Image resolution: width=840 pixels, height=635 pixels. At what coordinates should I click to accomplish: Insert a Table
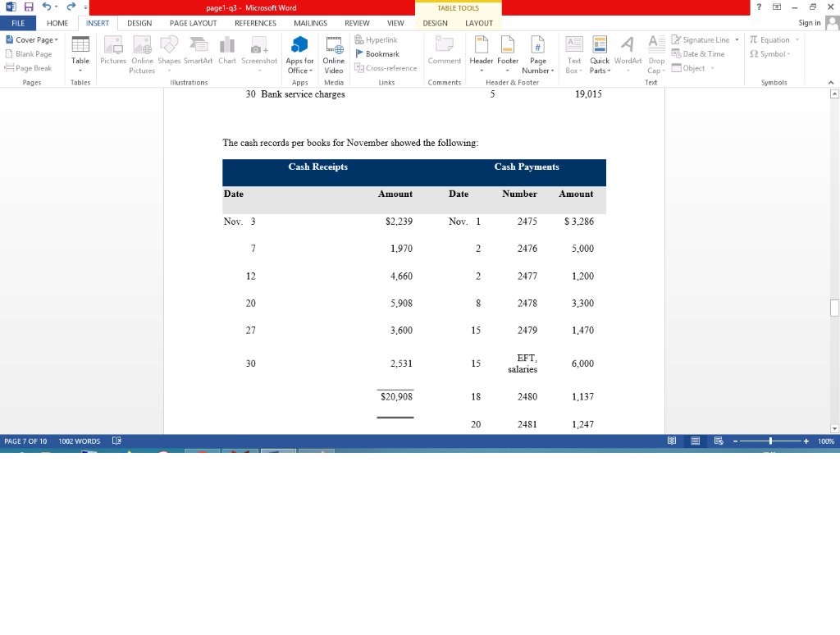(80, 55)
